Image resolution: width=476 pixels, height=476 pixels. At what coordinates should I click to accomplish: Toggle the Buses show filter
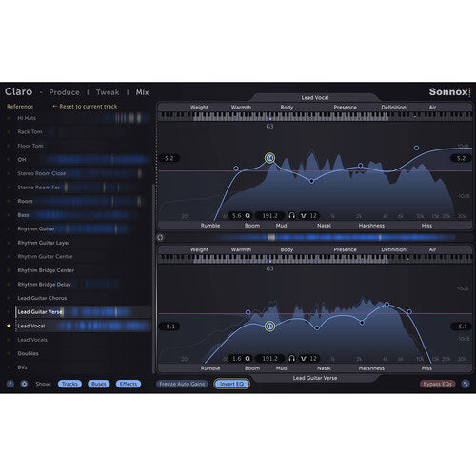(99, 384)
